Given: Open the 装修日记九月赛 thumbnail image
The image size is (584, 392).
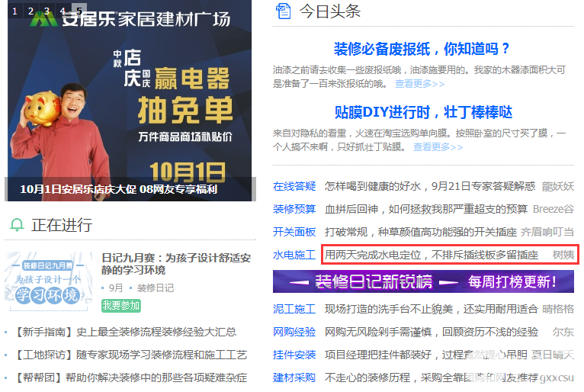Looking at the screenshot, I should (48, 281).
